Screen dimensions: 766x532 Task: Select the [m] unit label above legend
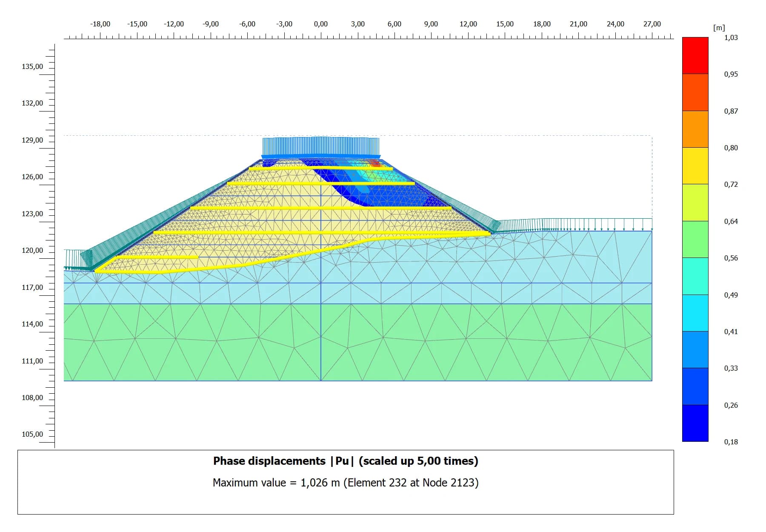pyautogui.click(x=719, y=28)
